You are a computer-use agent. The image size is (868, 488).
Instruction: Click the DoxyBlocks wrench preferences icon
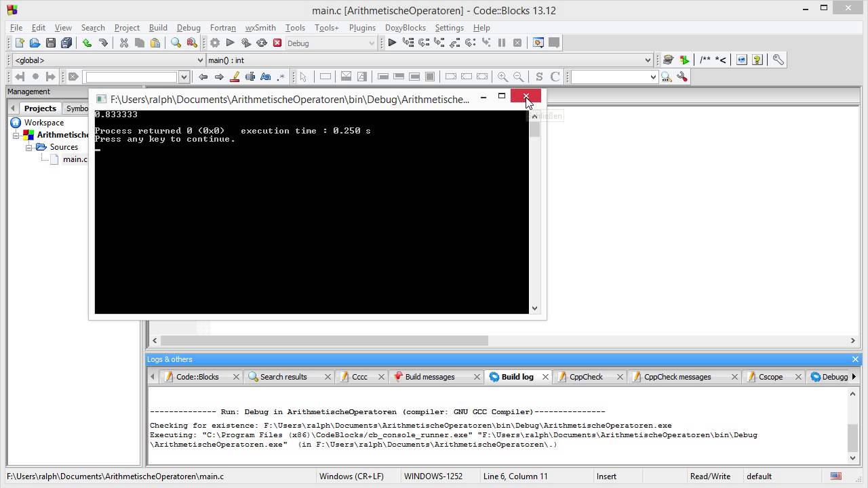[778, 60]
